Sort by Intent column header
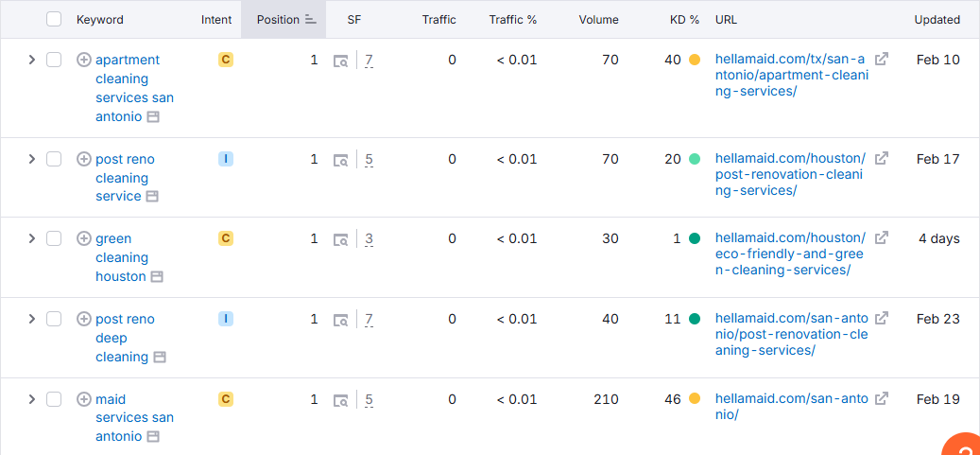This screenshot has width=980, height=455. (x=216, y=20)
